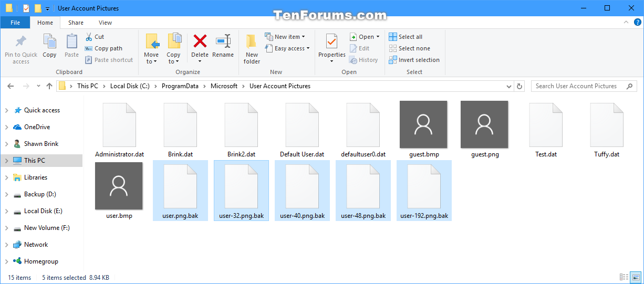The width and height of the screenshot is (644, 284).
Task: Click Select all in ribbon
Action: tap(406, 37)
